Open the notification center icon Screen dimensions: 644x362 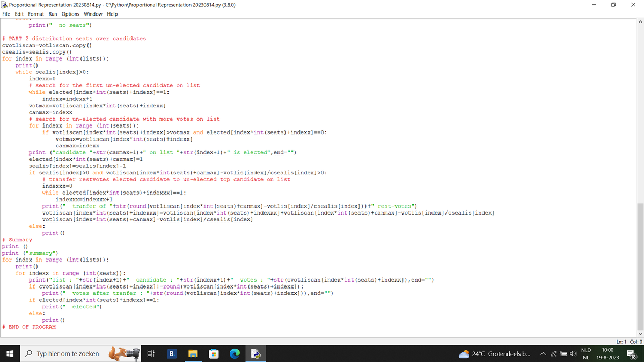tap(632, 354)
